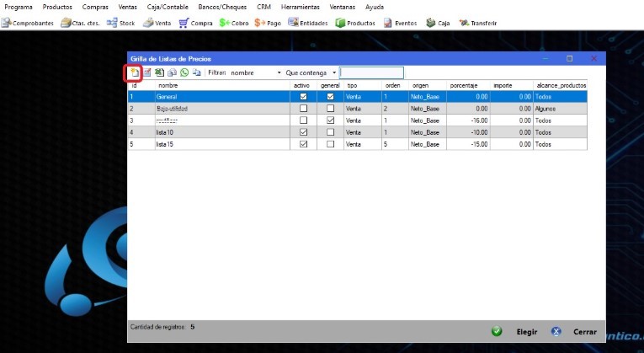Click the -15.00 porcentaje cell
The width and height of the screenshot is (644, 353).
468,144
